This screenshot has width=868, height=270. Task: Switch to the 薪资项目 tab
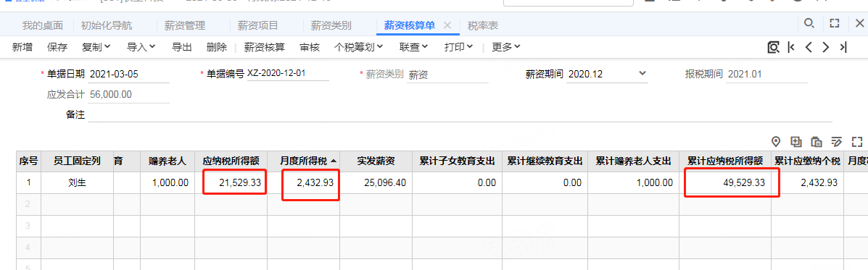pyautogui.click(x=257, y=25)
